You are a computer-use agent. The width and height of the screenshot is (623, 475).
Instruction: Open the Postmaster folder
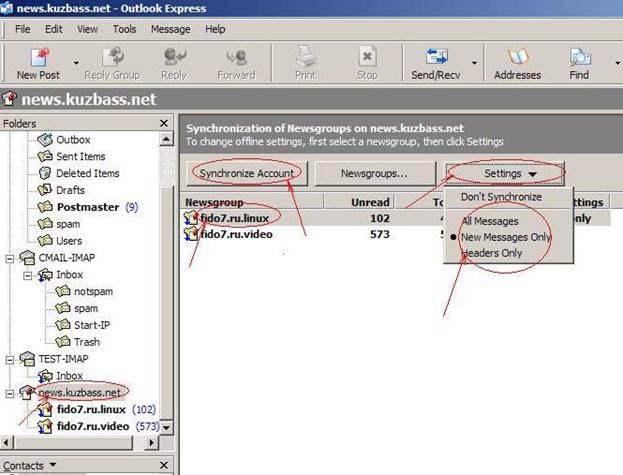pos(88,207)
